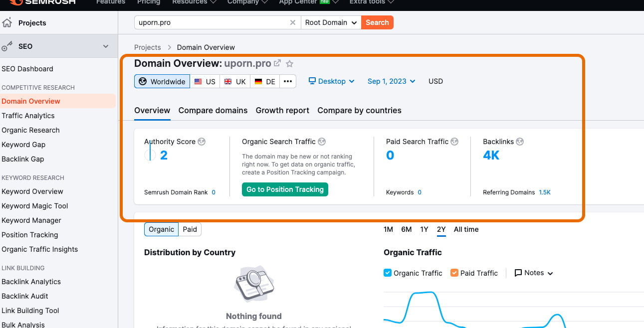Open Root Domain dropdown
The image size is (644, 328).
tap(331, 22)
